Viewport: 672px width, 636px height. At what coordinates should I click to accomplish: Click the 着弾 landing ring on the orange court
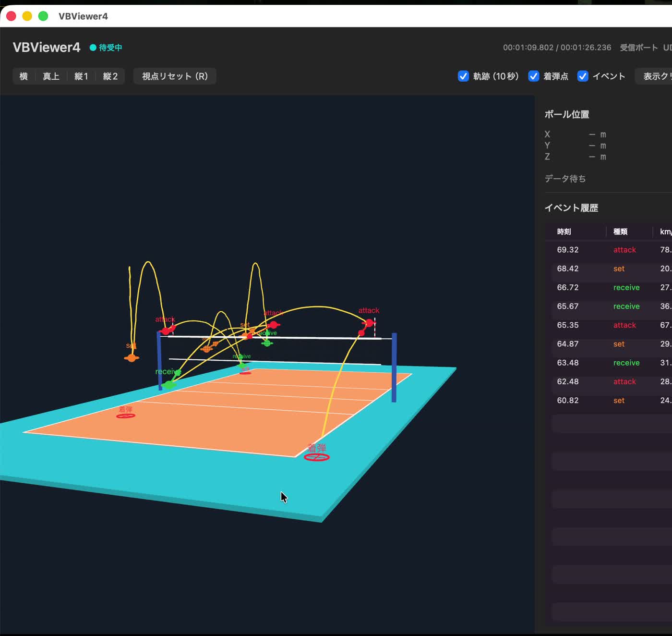[126, 416]
